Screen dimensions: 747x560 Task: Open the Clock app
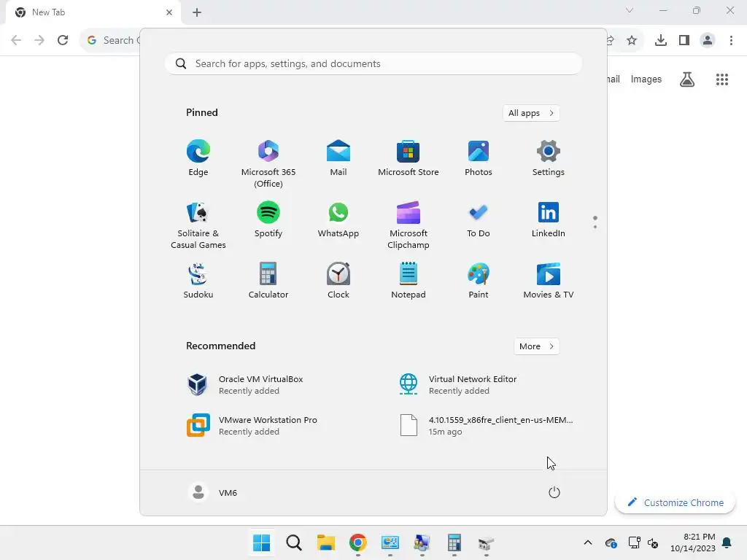[x=338, y=280]
